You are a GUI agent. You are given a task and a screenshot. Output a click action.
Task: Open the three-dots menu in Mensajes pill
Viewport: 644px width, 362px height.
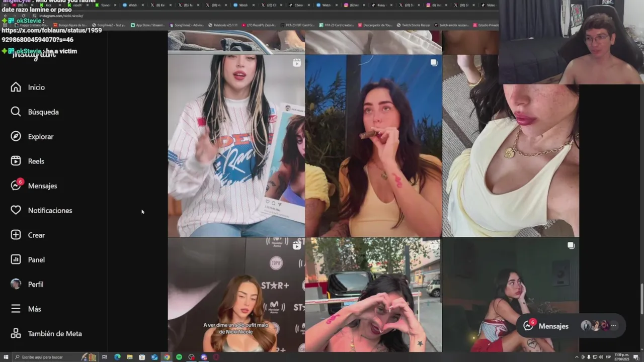(613, 326)
